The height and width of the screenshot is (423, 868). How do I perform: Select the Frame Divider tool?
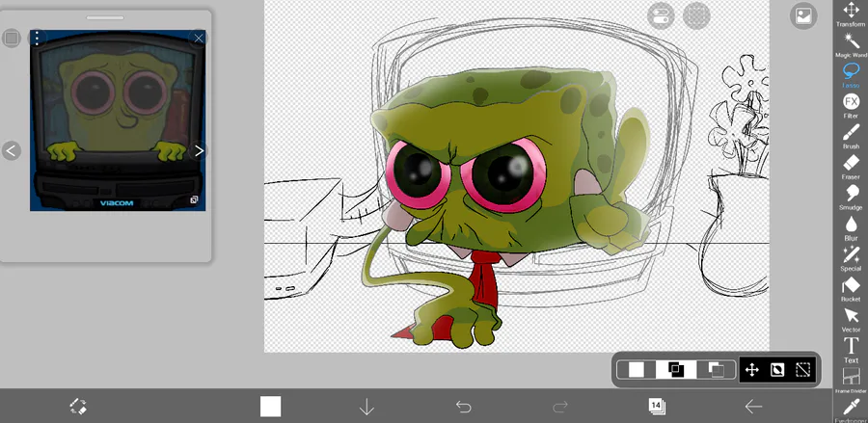pos(851,381)
